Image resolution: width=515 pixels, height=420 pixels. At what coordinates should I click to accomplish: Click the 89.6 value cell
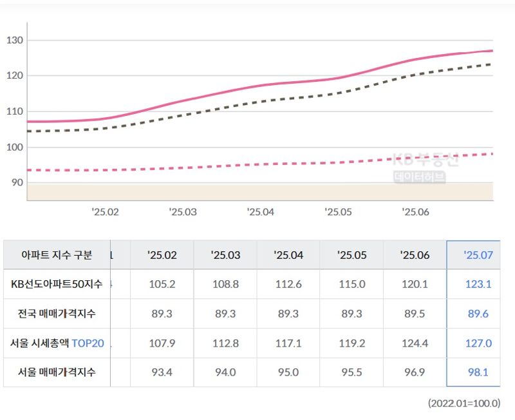tap(478, 314)
